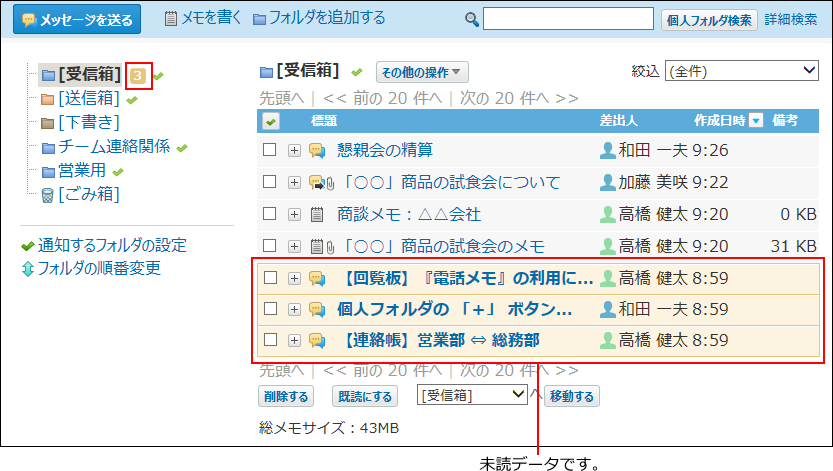Open the 絞込 (全件) filter dropdown
Viewport: 833px width, 471px height.
click(742, 71)
